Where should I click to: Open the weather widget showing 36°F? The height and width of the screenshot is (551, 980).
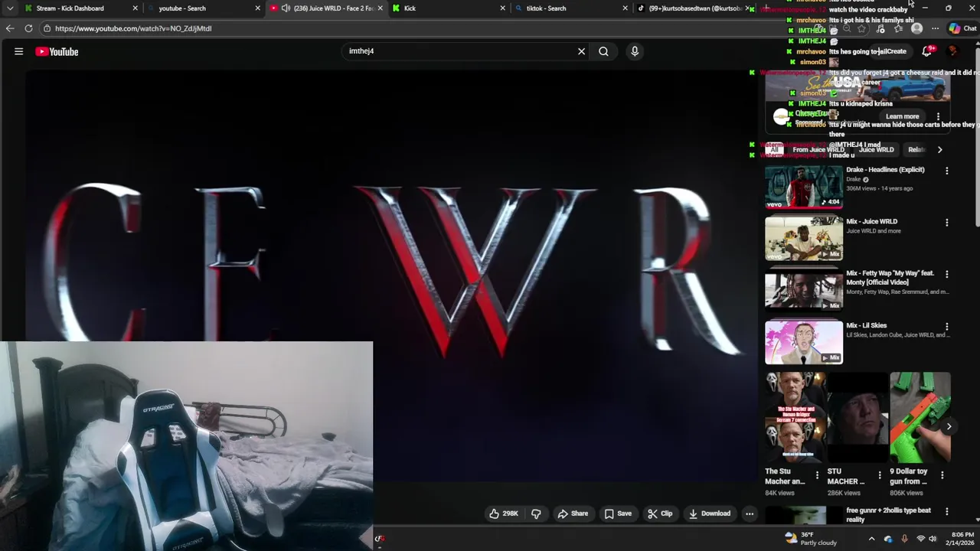tap(811, 539)
